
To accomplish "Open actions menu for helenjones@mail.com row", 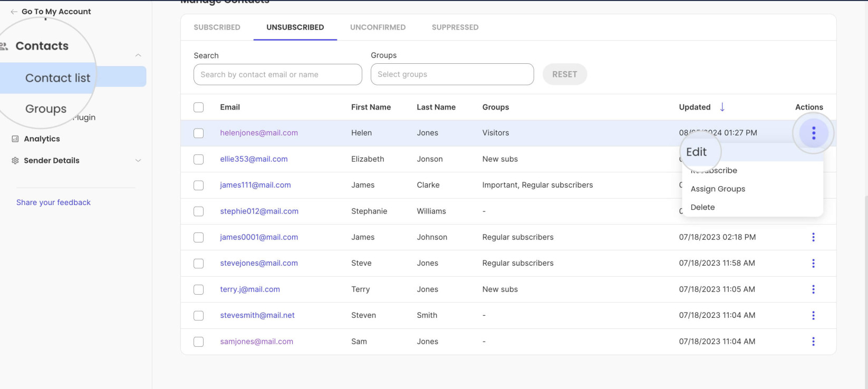I will [813, 133].
